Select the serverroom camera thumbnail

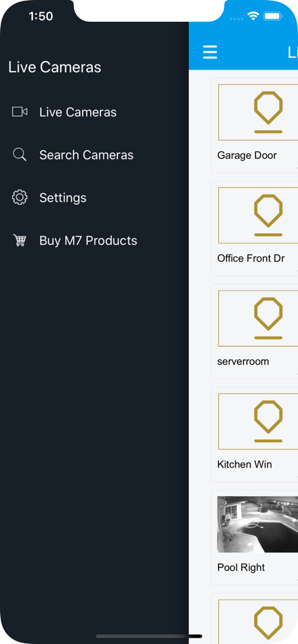tap(258, 319)
